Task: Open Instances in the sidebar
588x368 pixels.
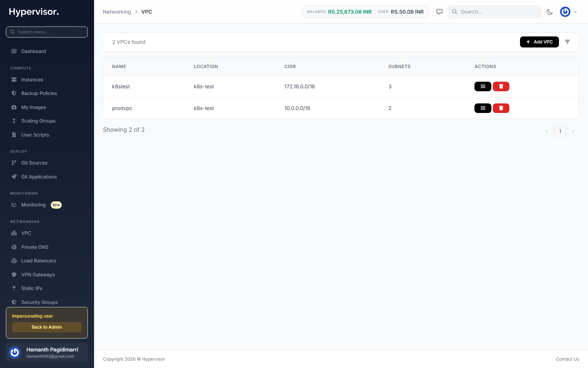Action: pyautogui.click(x=47, y=80)
